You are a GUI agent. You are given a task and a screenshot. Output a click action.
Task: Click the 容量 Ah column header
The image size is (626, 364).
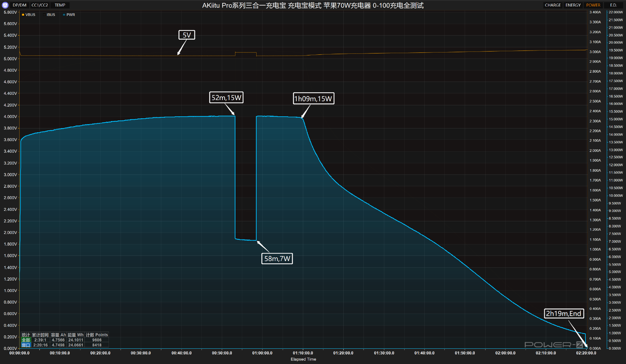point(58,335)
